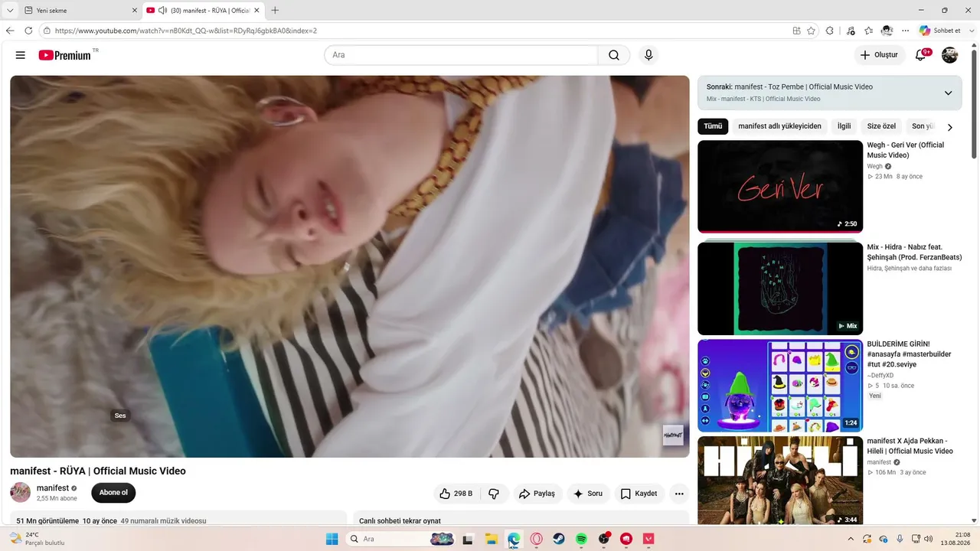Viewport: 980px width, 551px height.
Task: Open Spotify from the taskbar
Action: click(x=581, y=539)
